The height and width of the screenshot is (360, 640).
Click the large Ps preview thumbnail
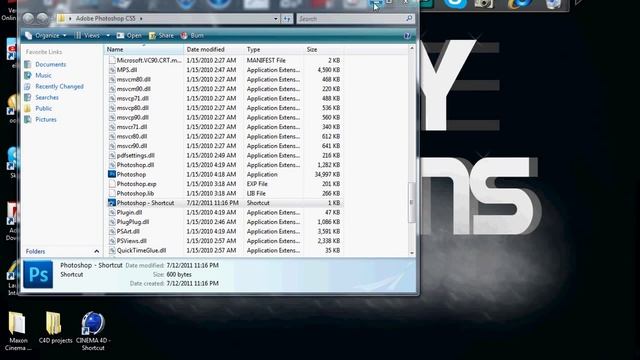[x=38, y=274]
